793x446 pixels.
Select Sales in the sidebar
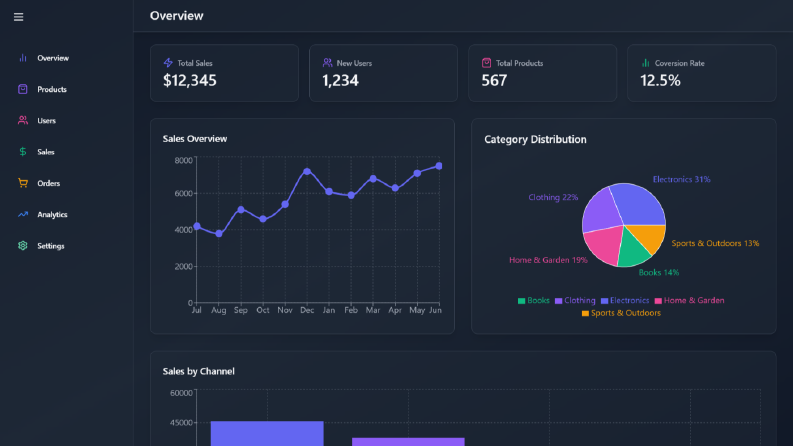(46, 152)
